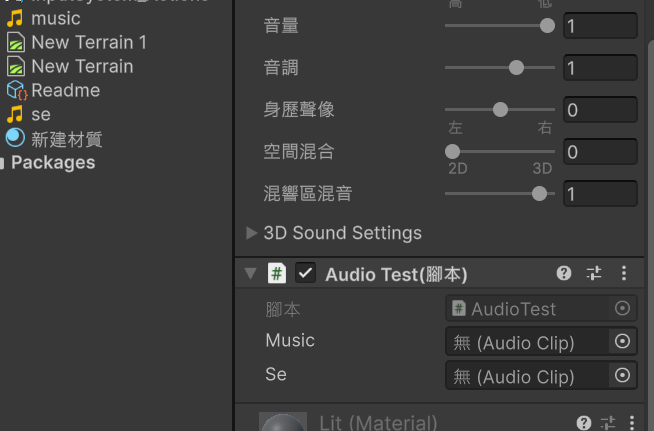Click Se audio clip object picker
654x431 pixels.
[622, 376]
